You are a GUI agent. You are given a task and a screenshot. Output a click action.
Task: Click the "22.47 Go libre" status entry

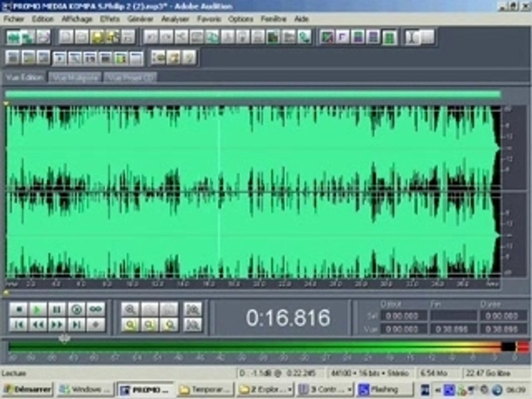(488, 373)
